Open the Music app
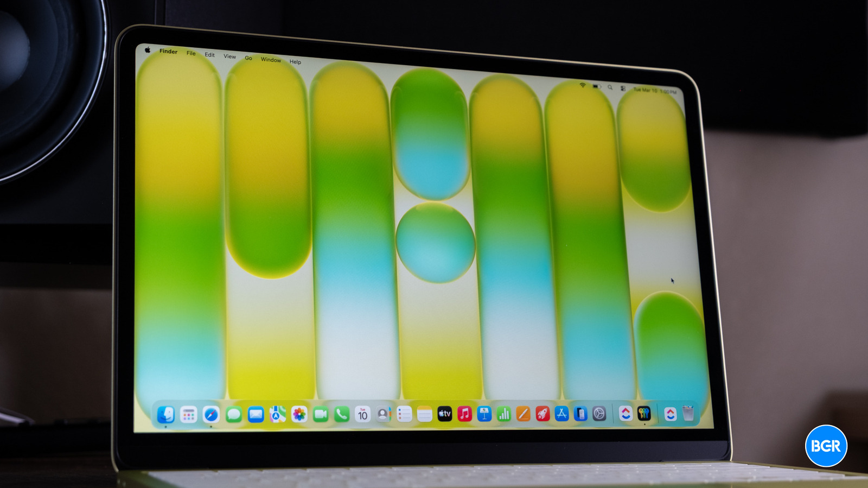868x488 pixels. [464, 414]
